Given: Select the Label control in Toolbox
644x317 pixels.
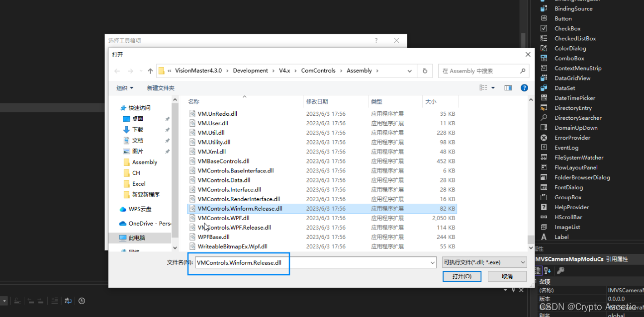Looking at the screenshot, I should coord(561,237).
